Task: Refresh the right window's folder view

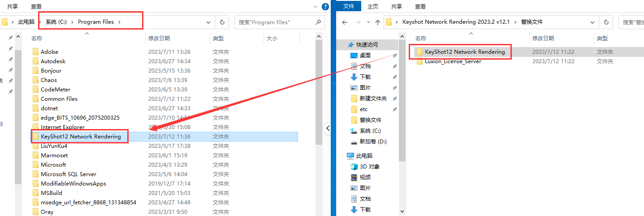Action: pos(606,22)
